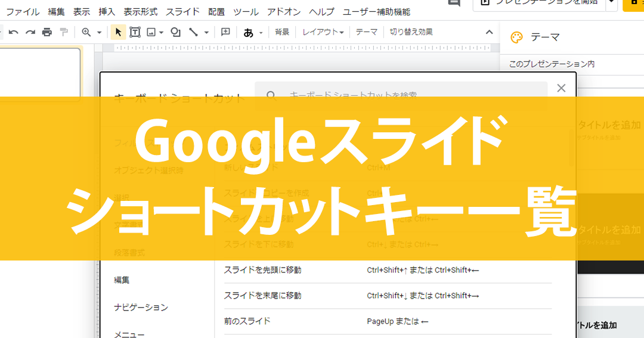Select the line drawing tool
Image resolution: width=644 pixels, height=338 pixels.
pyautogui.click(x=193, y=32)
